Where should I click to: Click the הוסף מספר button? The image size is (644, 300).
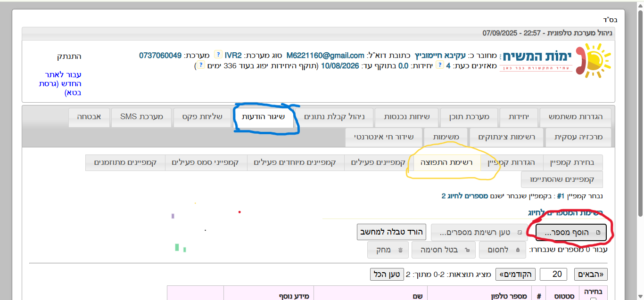[570, 232]
